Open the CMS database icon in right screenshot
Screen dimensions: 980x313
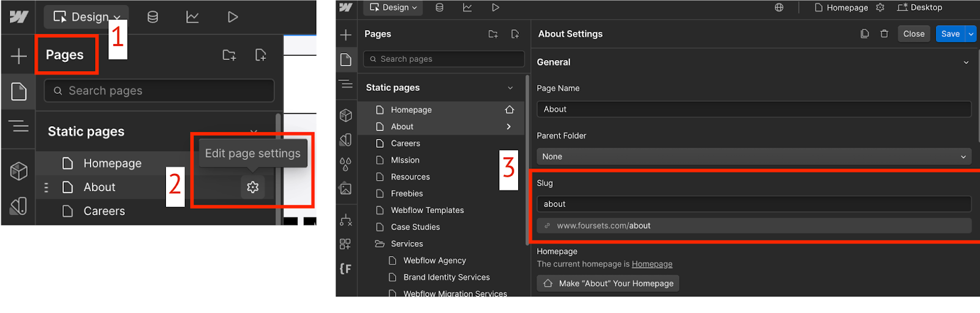click(439, 7)
